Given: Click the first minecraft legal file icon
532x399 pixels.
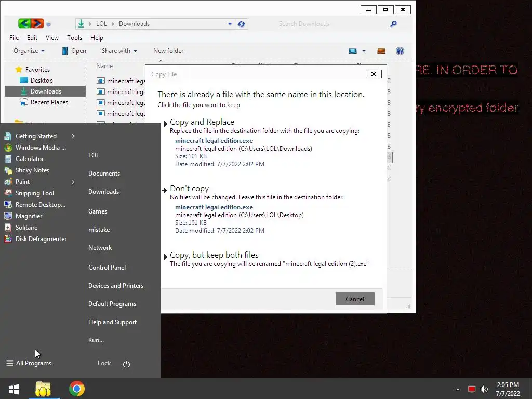Looking at the screenshot, I should pyautogui.click(x=100, y=81).
